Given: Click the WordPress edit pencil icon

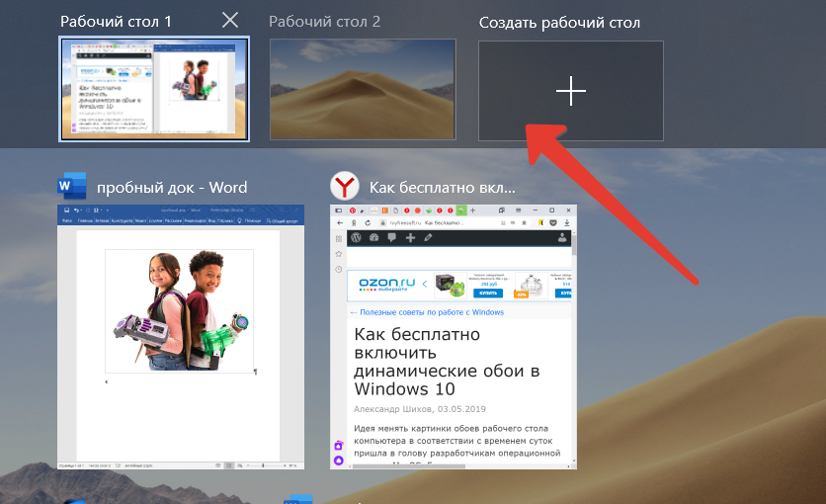Looking at the screenshot, I should [428, 238].
